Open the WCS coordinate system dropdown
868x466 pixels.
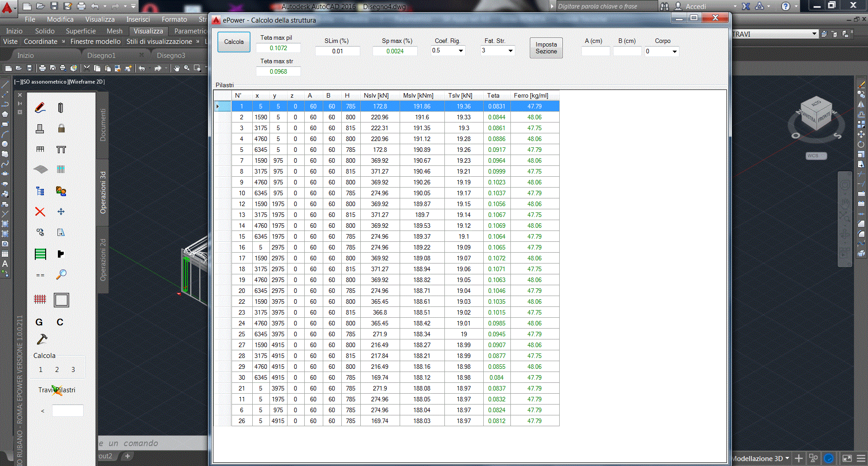816,155
